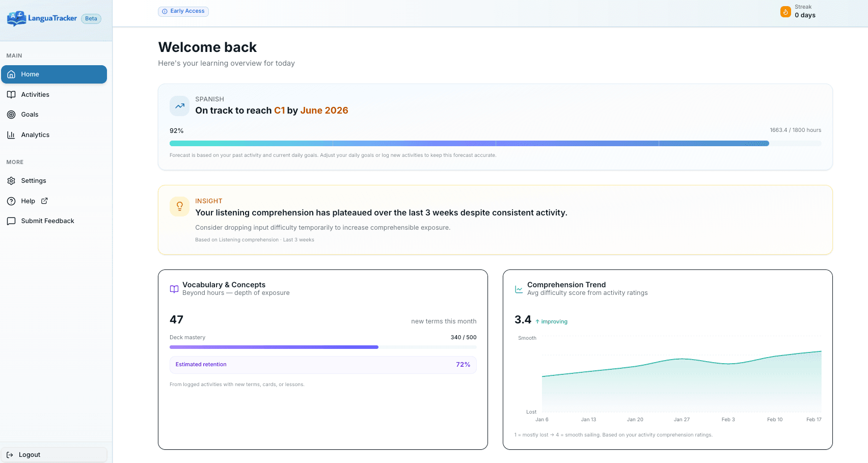Click the Deck mastery progress bar
The image size is (868, 463).
pyautogui.click(x=322, y=347)
